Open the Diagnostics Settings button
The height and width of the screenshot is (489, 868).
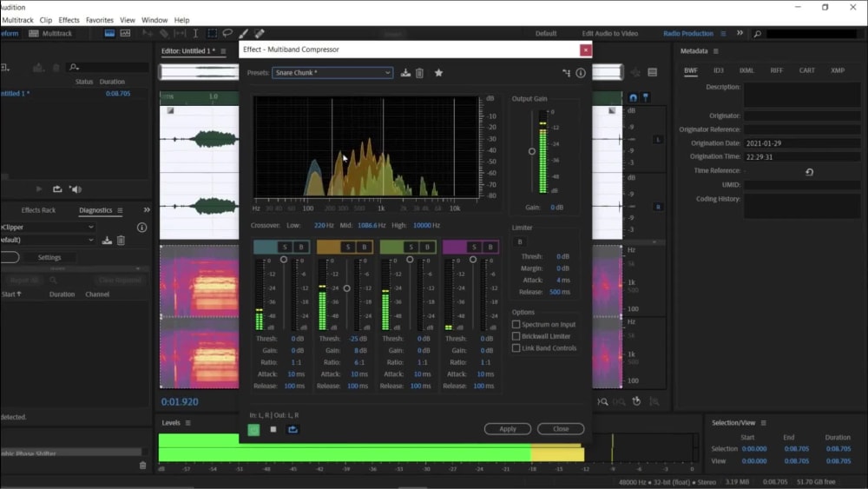(x=49, y=257)
